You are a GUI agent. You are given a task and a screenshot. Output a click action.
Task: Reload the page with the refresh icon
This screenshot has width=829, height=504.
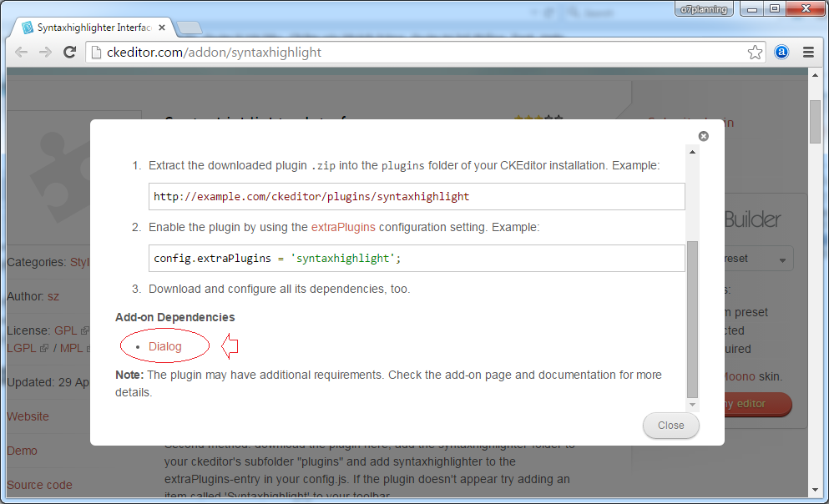point(70,53)
